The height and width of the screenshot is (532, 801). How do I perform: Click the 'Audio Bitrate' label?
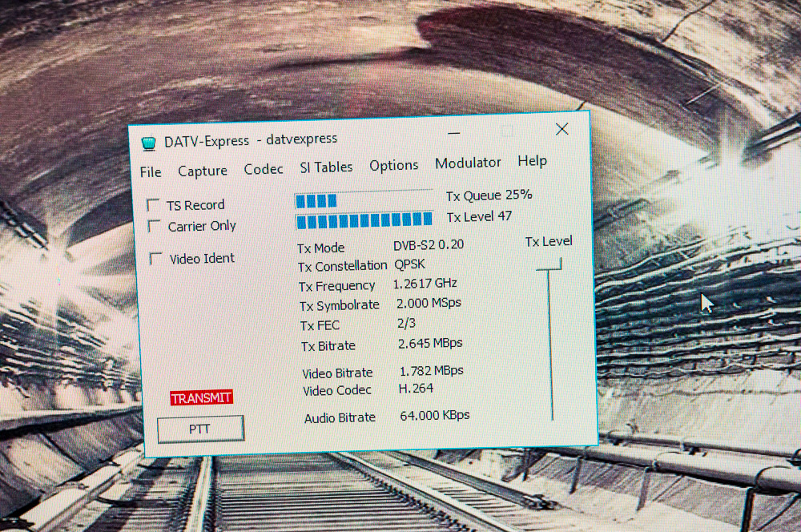[x=340, y=418]
